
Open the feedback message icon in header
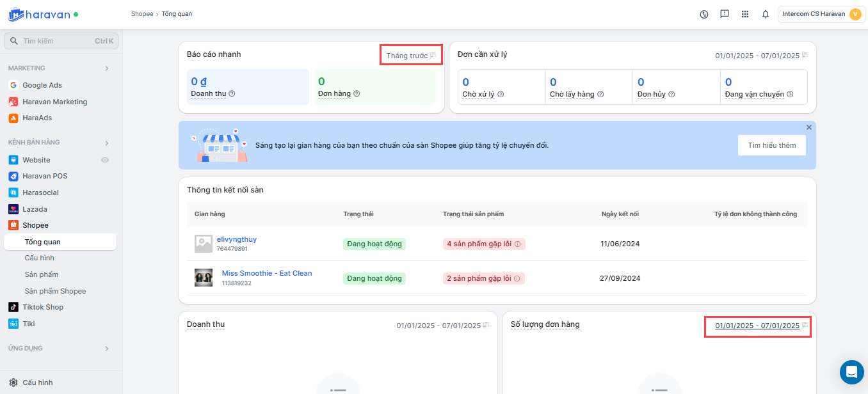725,14
